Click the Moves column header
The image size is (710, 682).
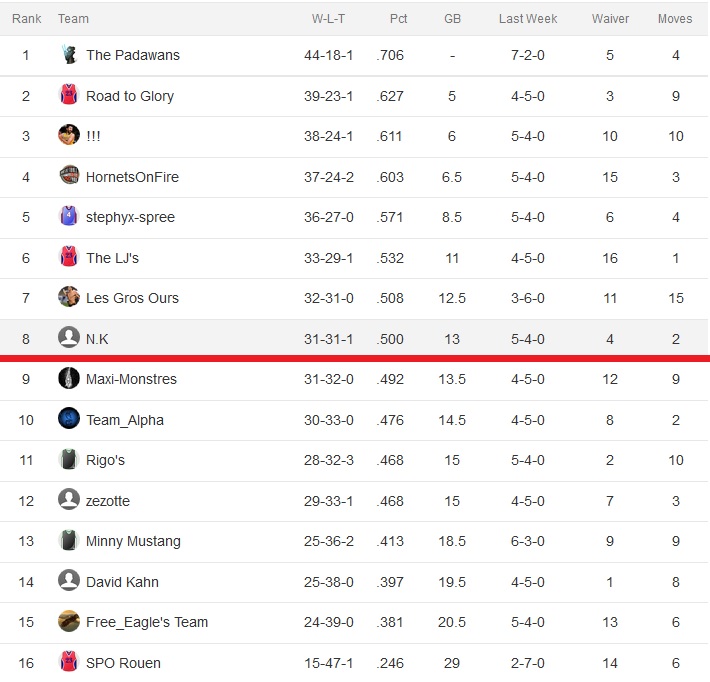675,19
